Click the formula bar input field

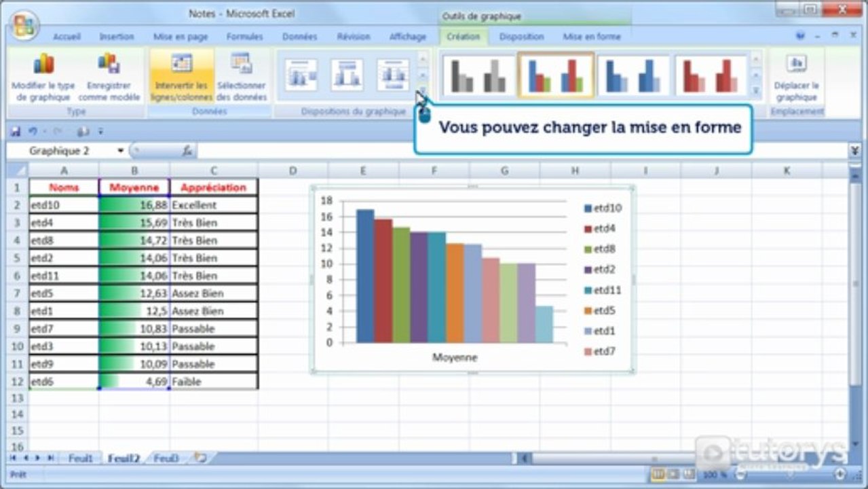click(x=521, y=151)
